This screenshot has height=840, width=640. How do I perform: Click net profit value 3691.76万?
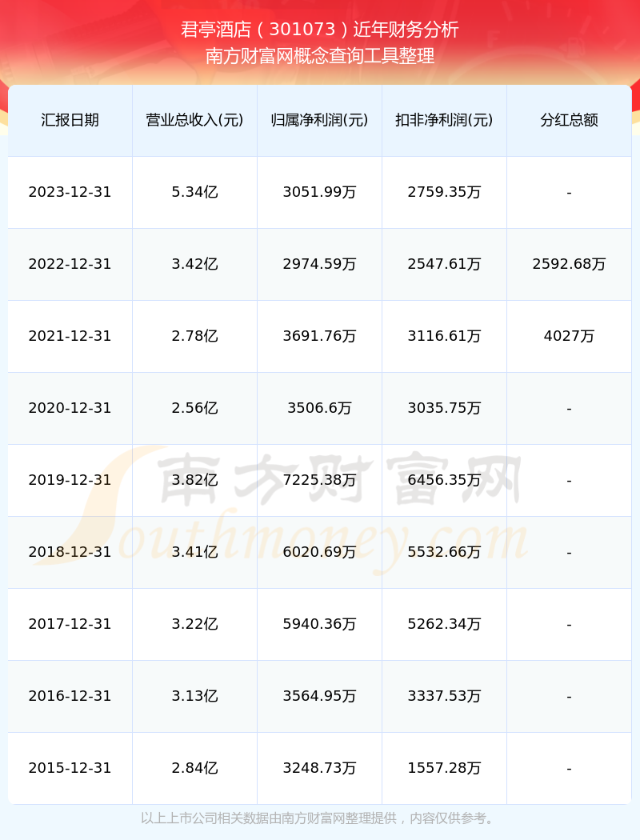[x=320, y=336]
